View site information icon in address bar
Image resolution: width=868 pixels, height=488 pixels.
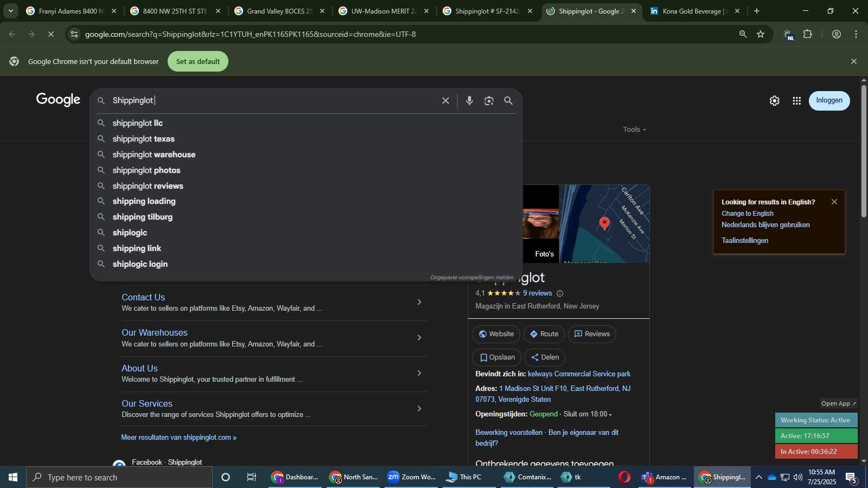click(74, 34)
